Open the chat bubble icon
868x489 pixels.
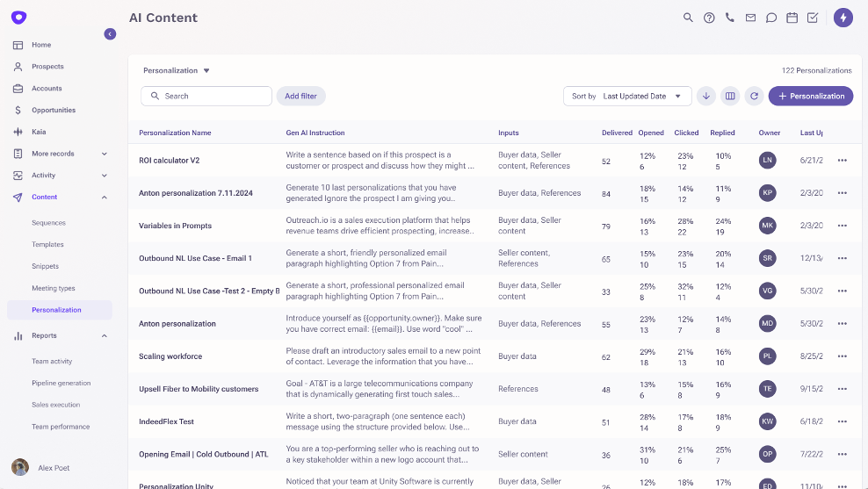(771, 18)
